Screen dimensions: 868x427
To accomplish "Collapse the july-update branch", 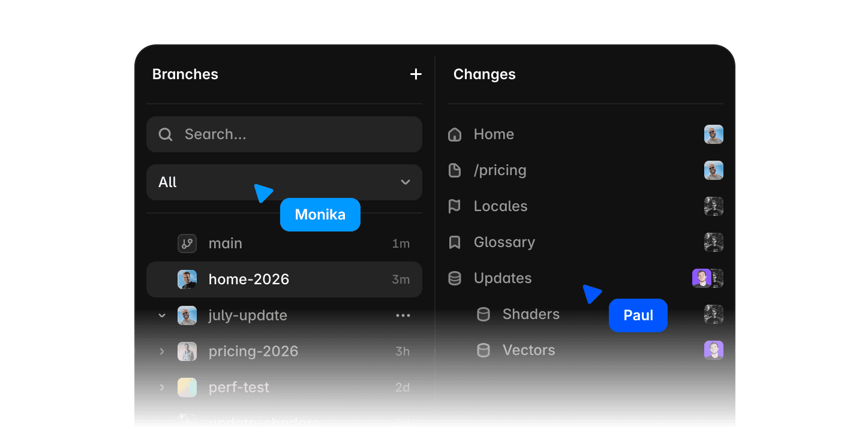I will coord(161,315).
